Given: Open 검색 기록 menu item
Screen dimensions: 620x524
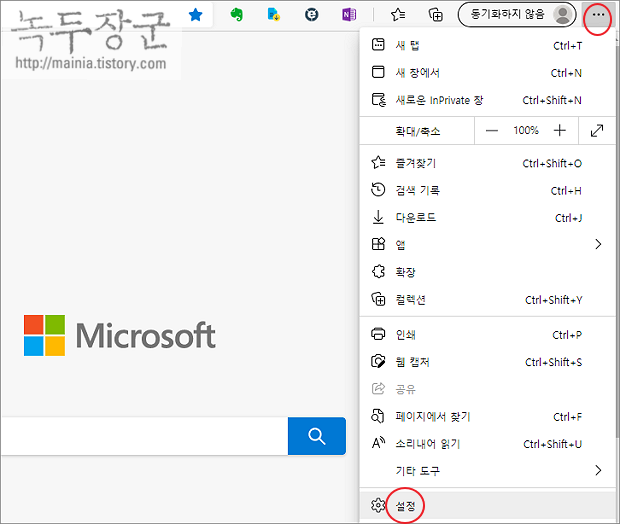Looking at the screenshot, I should pos(487,190).
